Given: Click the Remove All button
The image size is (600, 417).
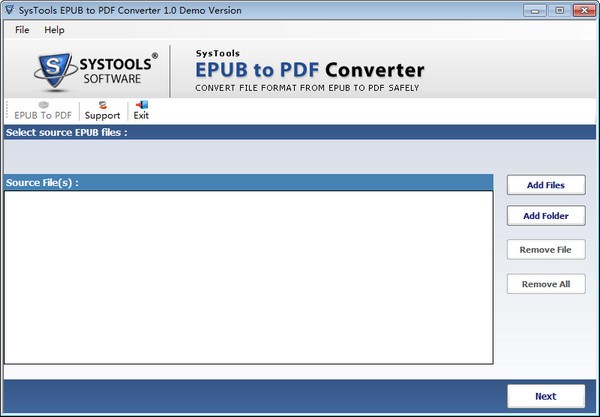Looking at the screenshot, I should 546,284.
